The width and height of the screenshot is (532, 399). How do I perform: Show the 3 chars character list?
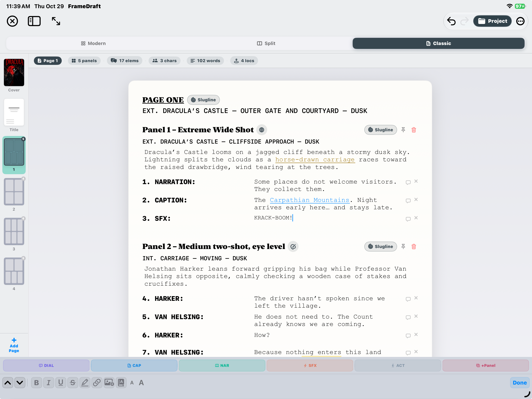pos(165,61)
